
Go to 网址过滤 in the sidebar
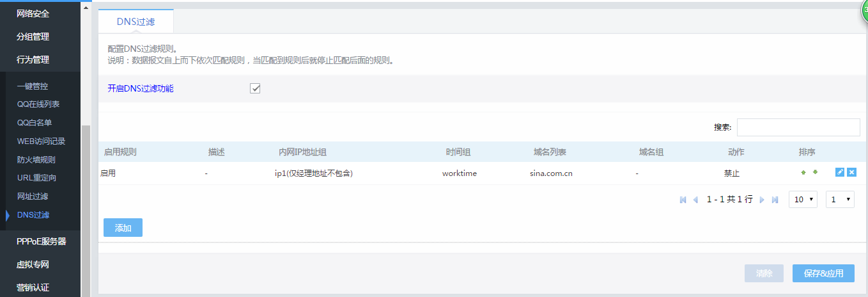pos(33,196)
